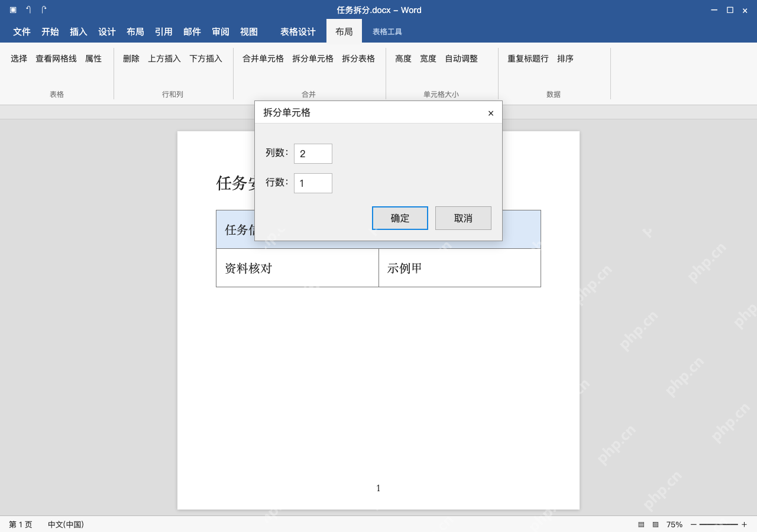Click the save icon in title bar

pos(13,9)
